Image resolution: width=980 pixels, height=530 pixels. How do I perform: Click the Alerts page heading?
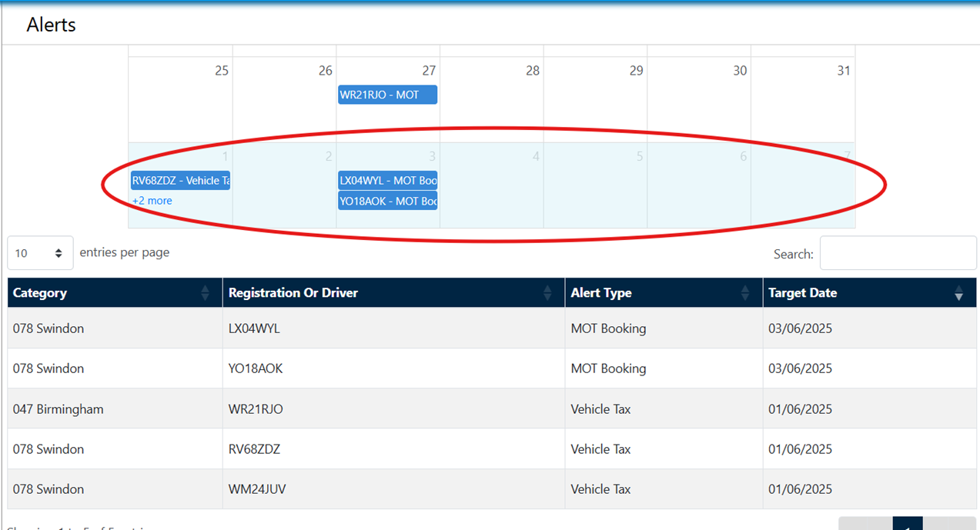click(51, 25)
